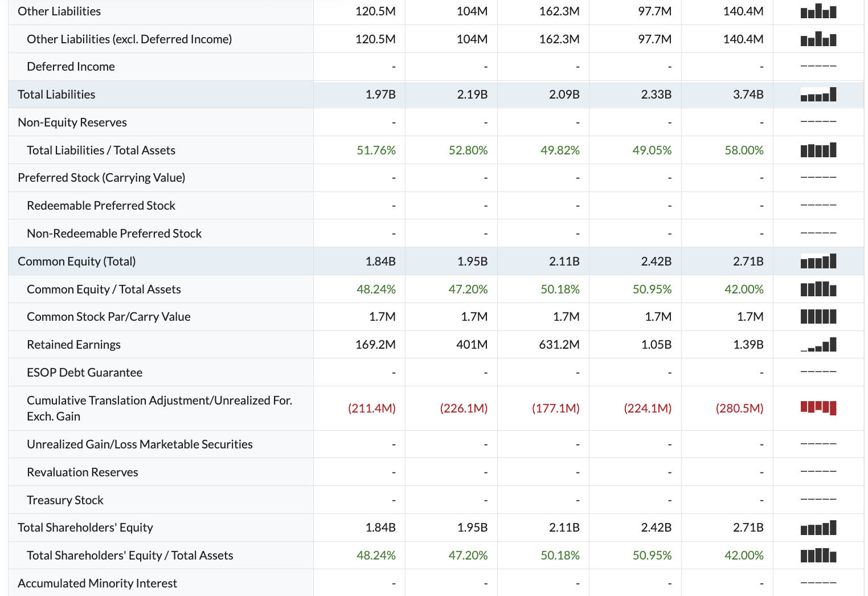
Task: Select the Retained Earnings row label
Action: click(x=73, y=345)
